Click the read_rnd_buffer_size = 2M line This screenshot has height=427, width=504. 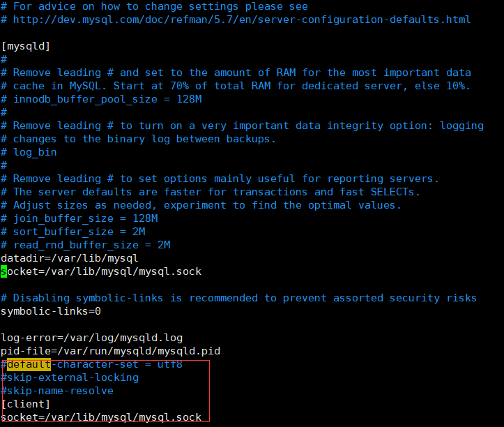click(91, 245)
